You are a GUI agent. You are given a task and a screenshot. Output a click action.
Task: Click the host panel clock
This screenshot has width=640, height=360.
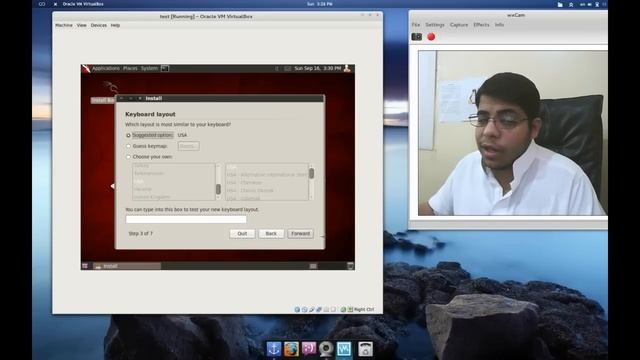(320, 4)
